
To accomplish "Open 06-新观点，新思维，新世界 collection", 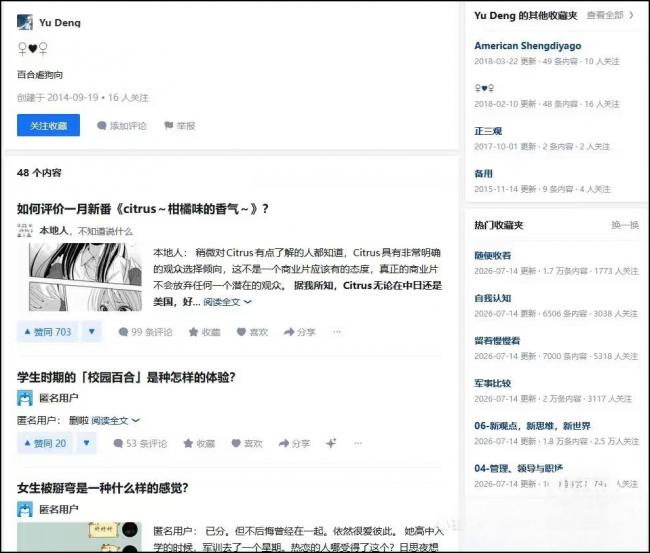I will [533, 426].
